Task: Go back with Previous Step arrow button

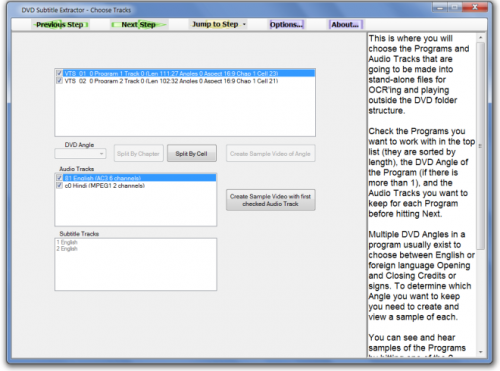Action: point(60,25)
